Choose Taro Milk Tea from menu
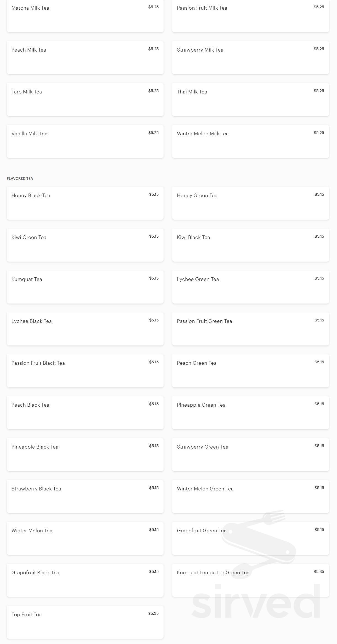The width and height of the screenshot is (337, 644). pyautogui.click(x=85, y=99)
